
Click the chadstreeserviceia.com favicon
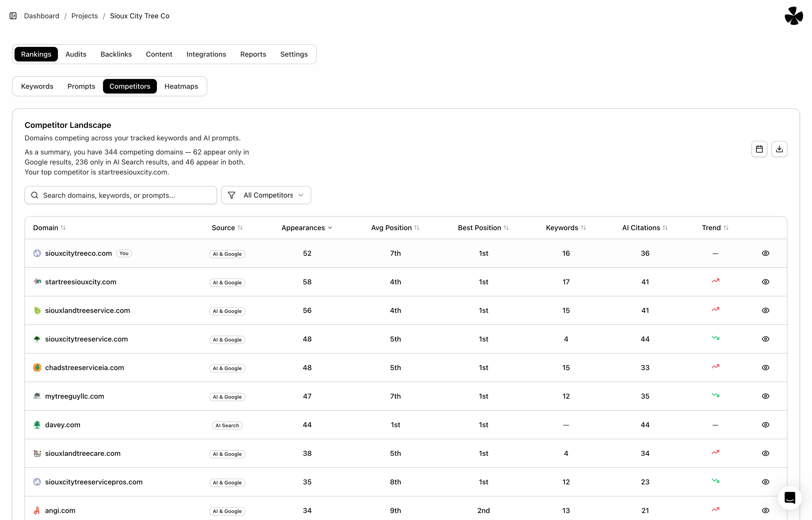[37, 367]
